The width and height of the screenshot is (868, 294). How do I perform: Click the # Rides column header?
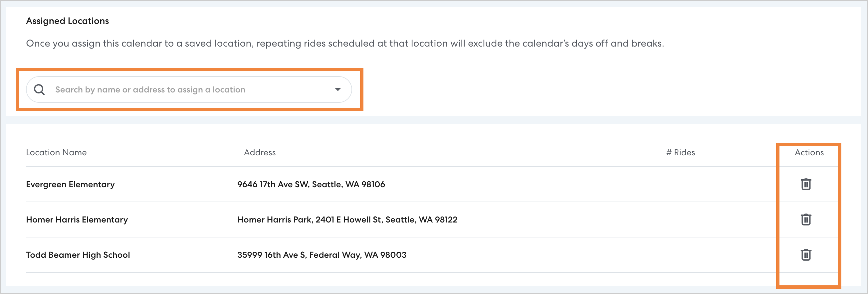(x=680, y=153)
